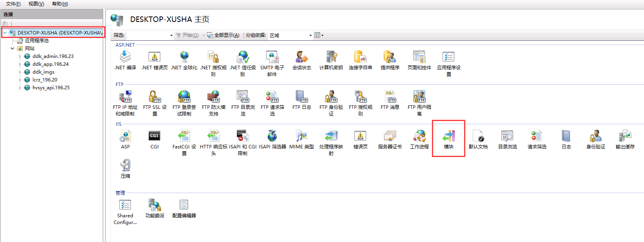Open Shared Configuration icon
This screenshot has height=242, width=644.
(x=125, y=212)
